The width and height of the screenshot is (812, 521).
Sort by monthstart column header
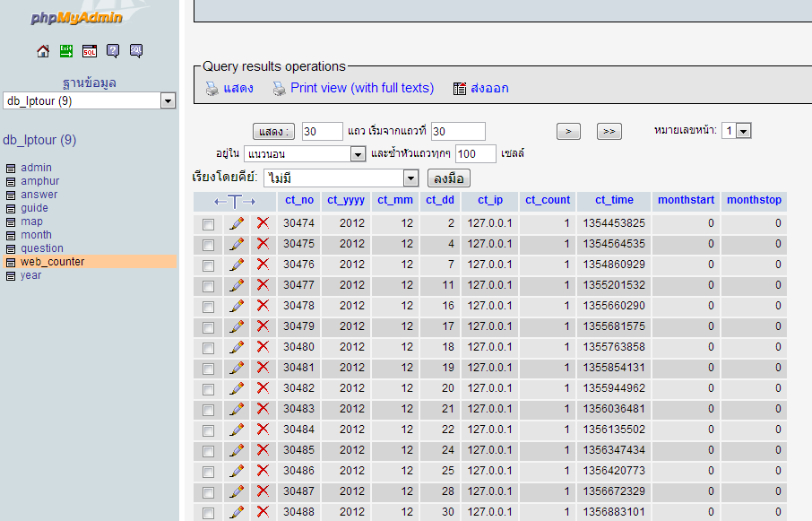coord(687,200)
